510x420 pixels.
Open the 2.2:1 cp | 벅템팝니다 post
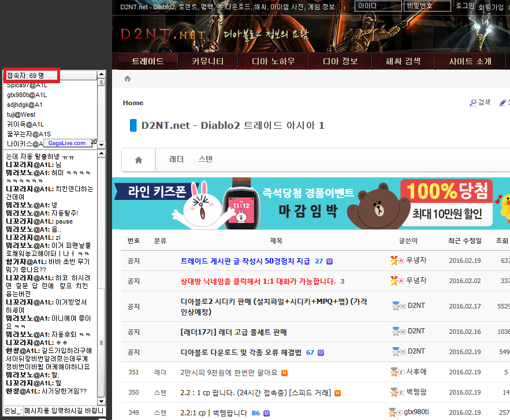pos(214,413)
